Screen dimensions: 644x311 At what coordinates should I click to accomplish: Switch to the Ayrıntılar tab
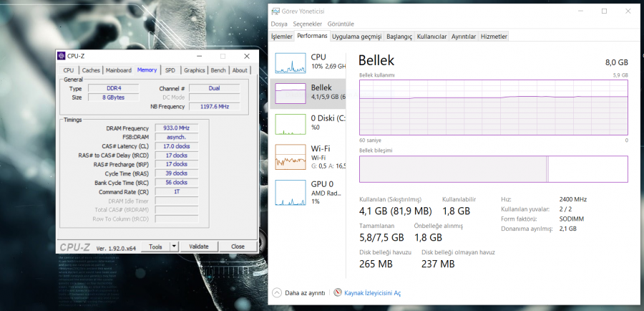pos(463,37)
